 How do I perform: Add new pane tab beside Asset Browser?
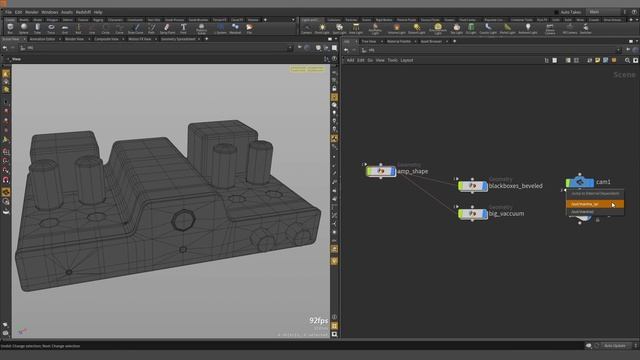pos(454,41)
